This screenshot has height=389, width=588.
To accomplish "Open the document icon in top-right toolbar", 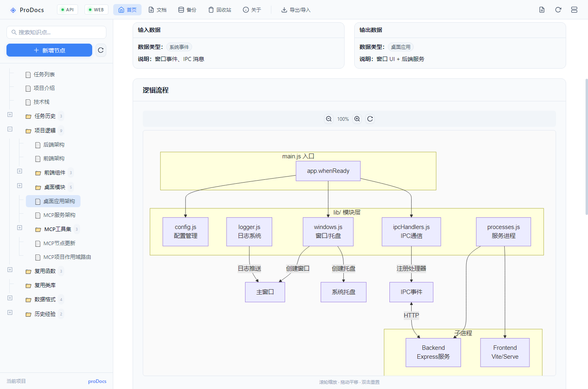I will click(542, 9).
